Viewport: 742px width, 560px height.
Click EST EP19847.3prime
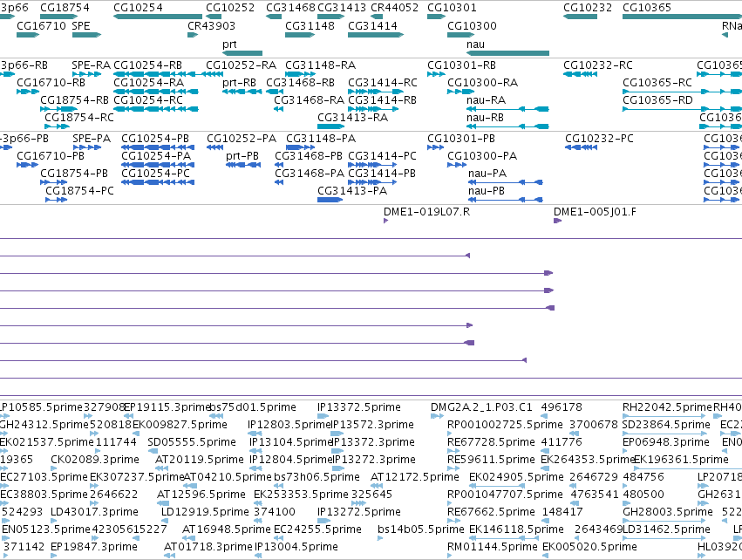coord(93,547)
